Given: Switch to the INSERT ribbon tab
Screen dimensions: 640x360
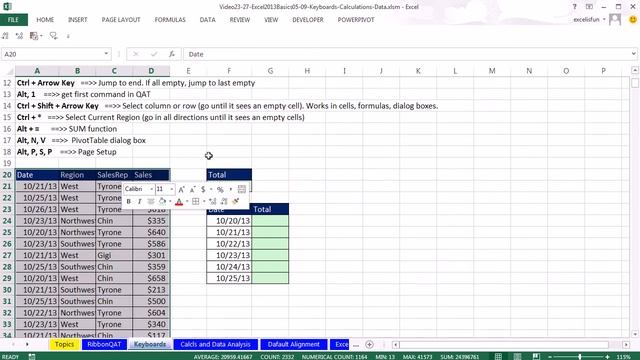Looking at the screenshot, I should click(78, 20).
